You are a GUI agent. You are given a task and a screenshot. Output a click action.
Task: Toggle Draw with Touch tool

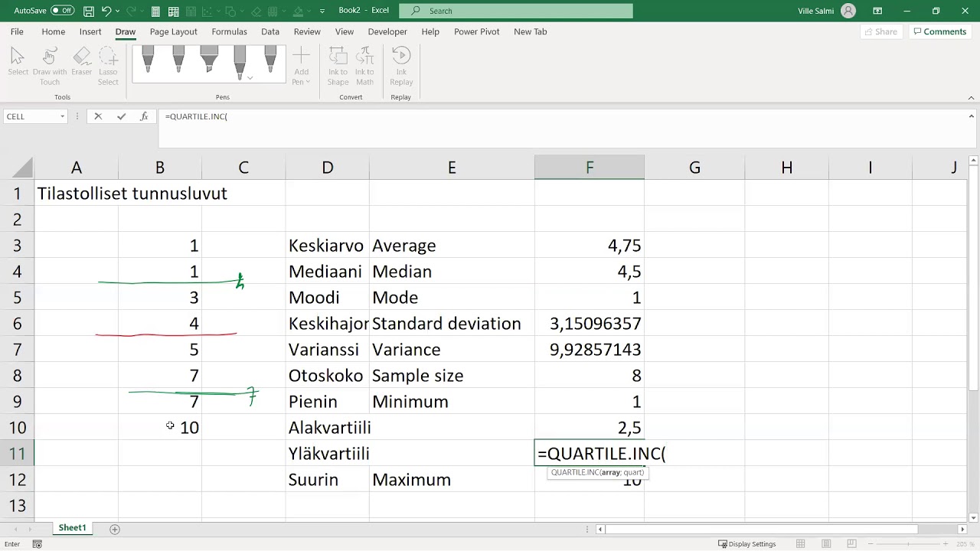(x=50, y=67)
